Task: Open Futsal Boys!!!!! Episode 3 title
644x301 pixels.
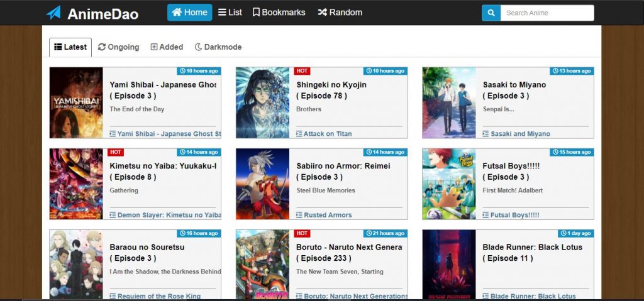Action: (x=511, y=172)
